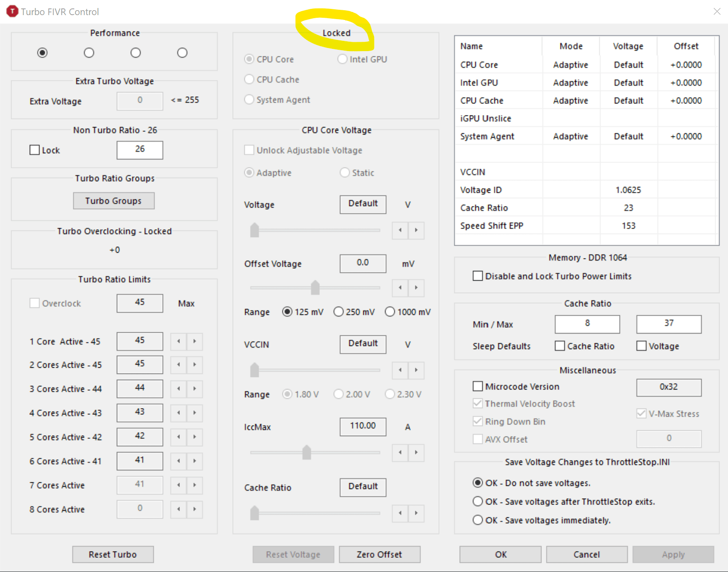Click left arrow beside the Voltage slider
Image resolution: width=728 pixels, height=572 pixels.
pyautogui.click(x=400, y=230)
